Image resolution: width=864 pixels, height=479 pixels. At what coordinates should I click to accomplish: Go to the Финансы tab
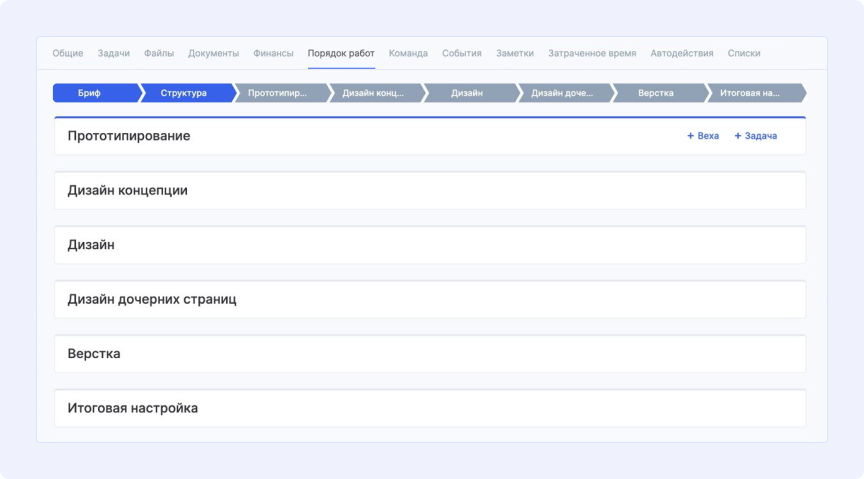click(273, 53)
